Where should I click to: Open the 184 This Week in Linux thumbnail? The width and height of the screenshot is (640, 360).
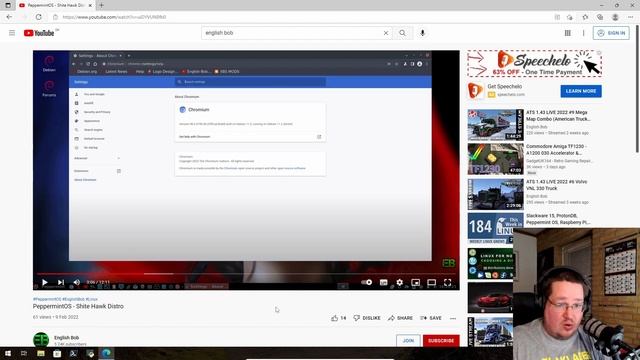pyautogui.click(x=491, y=228)
